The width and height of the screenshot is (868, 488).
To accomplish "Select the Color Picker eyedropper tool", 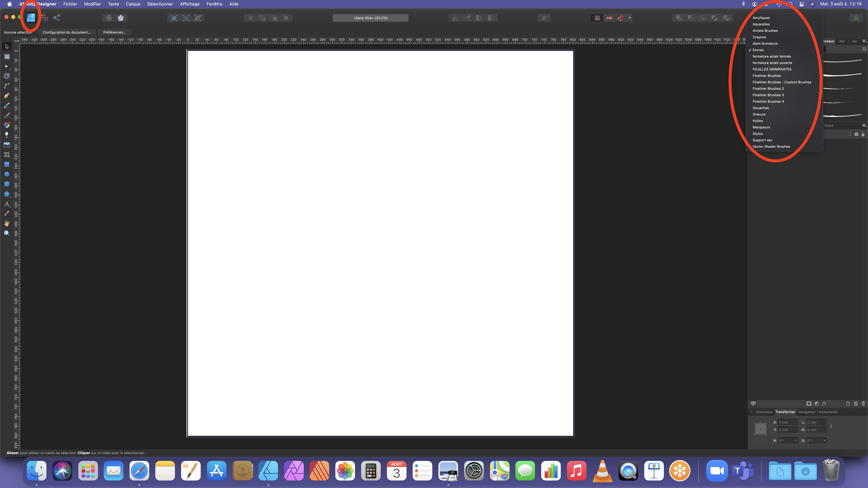I will coord(7,213).
